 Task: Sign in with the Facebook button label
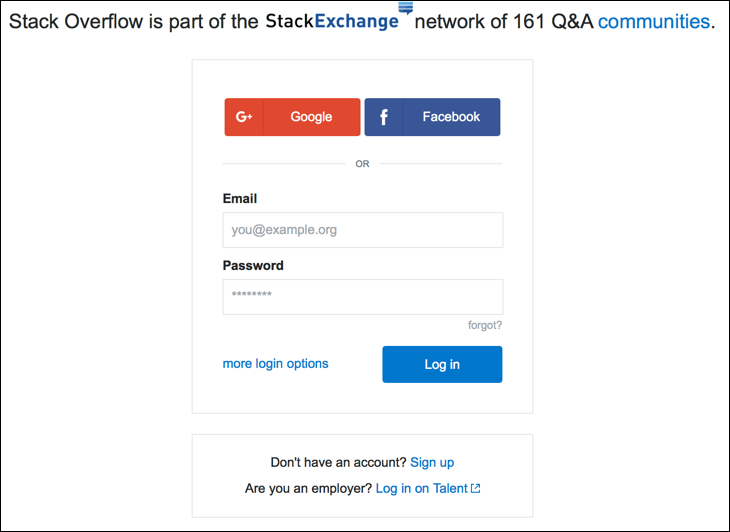click(451, 117)
